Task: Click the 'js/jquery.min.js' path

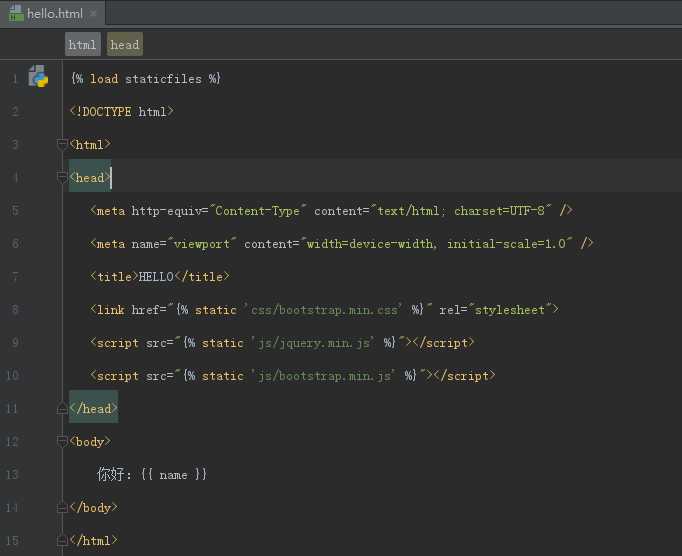Action: [x=314, y=343]
